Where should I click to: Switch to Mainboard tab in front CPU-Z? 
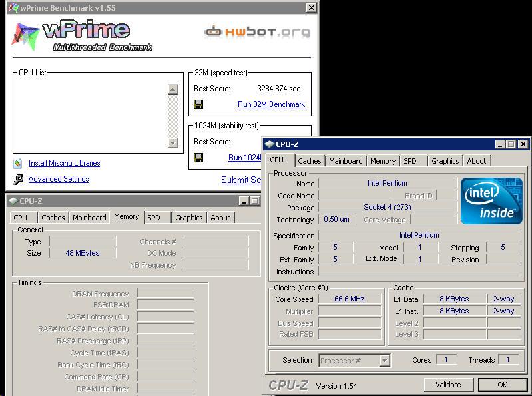click(346, 161)
